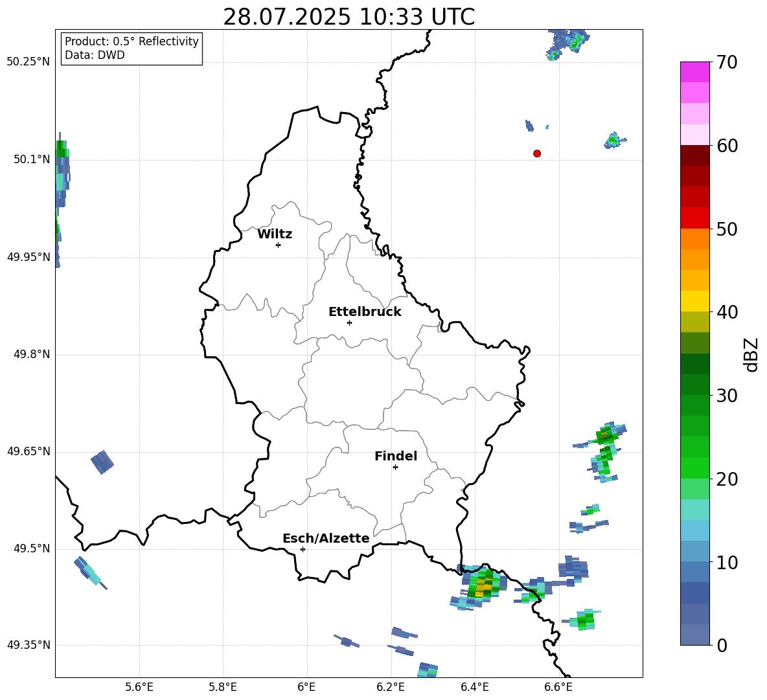Screen dimensions: 767x700
Task: Click the cross marker below Findel
Action: pyautogui.click(x=395, y=468)
